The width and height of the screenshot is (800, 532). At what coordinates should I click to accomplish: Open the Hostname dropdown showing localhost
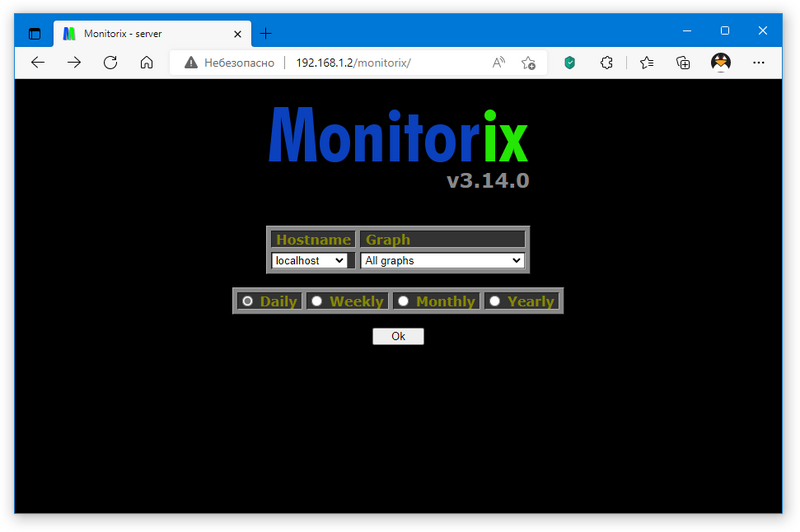point(309,261)
